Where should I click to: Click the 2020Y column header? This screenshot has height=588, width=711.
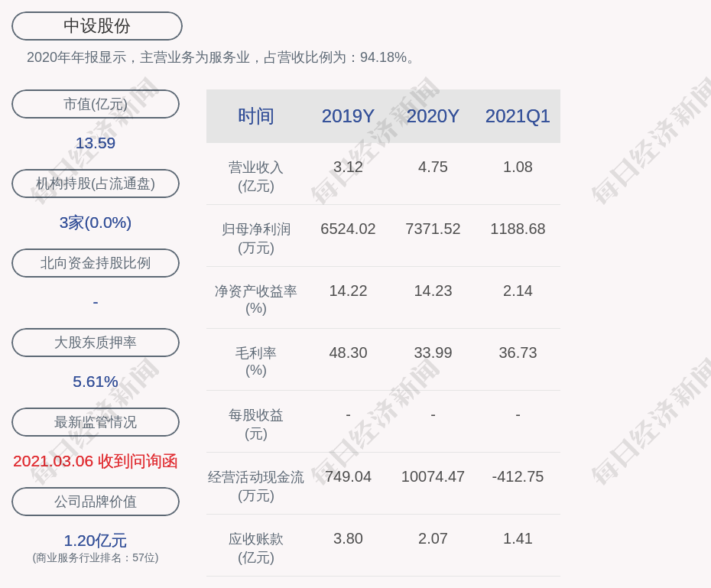433,116
